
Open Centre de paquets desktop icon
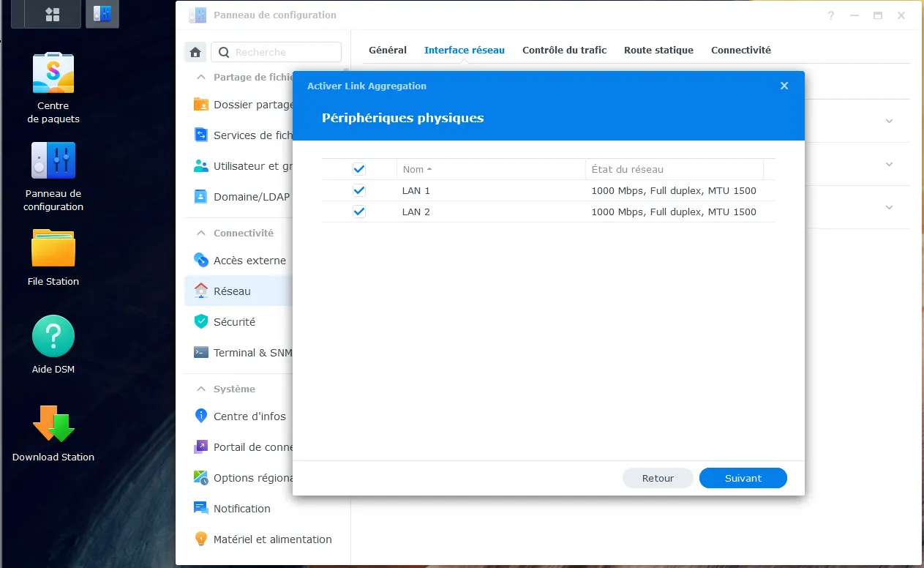click(53, 73)
